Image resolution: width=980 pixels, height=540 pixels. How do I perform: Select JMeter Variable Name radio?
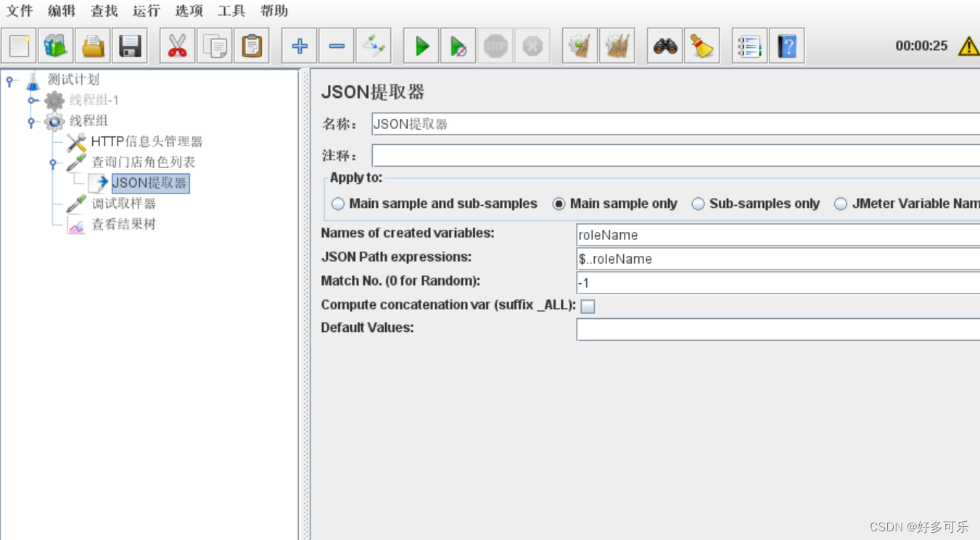coord(841,204)
